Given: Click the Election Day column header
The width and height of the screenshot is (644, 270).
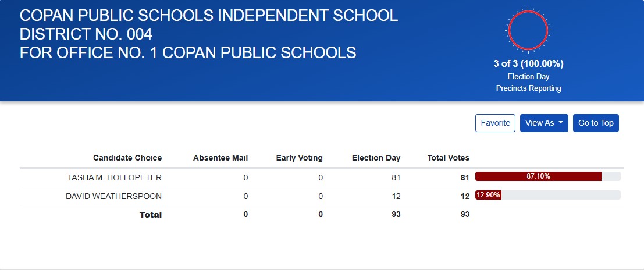Looking at the screenshot, I should pos(376,158).
